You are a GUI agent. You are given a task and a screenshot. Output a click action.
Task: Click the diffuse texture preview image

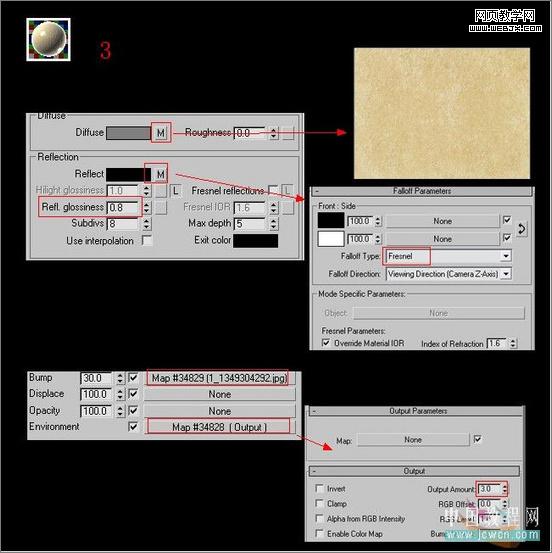442,113
